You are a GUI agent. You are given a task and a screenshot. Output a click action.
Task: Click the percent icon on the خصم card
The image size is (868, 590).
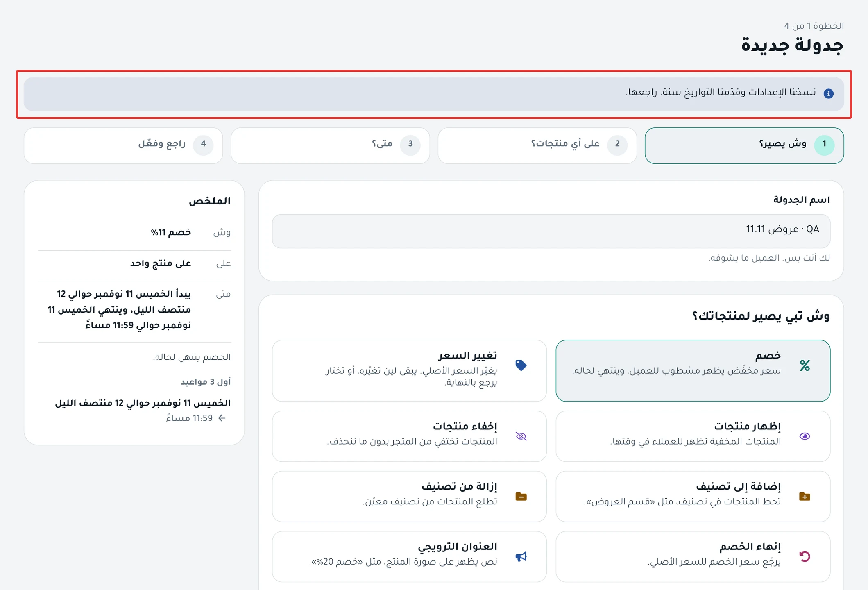click(x=805, y=365)
